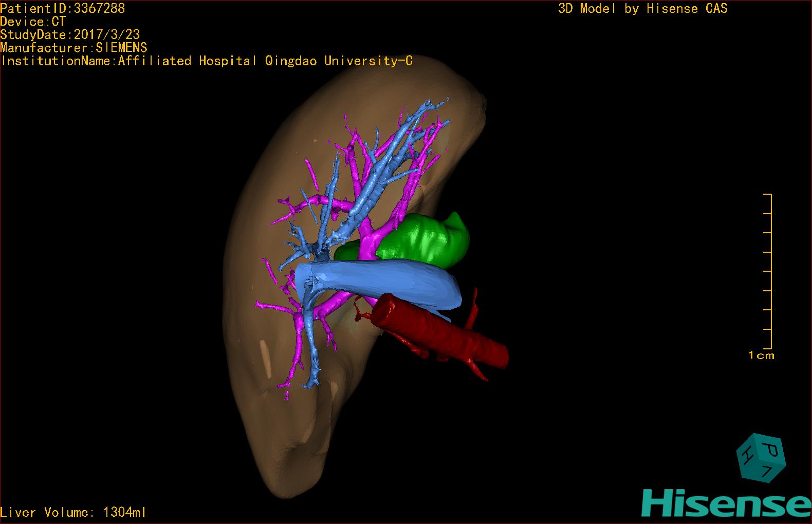Viewport: 812px width, 524px height.
Task: Click the 1cm scale label
Action: (x=761, y=355)
